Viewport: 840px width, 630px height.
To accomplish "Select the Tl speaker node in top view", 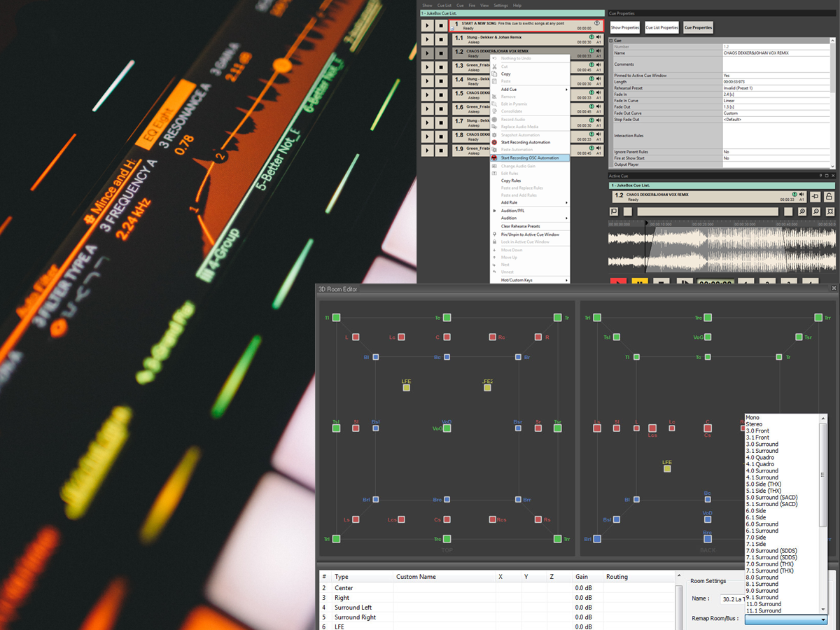I will [336, 318].
